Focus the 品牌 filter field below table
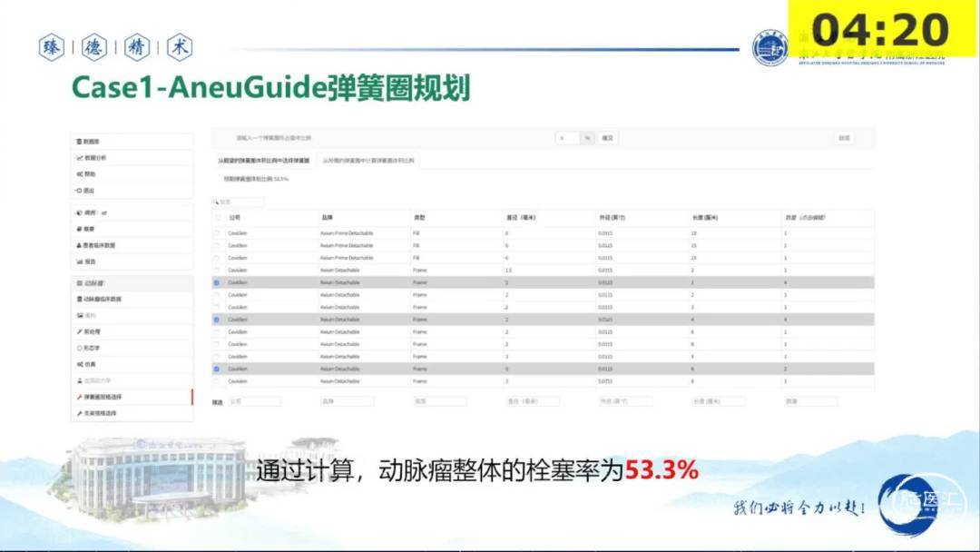This screenshot has width=980, height=552. pyautogui.click(x=347, y=401)
